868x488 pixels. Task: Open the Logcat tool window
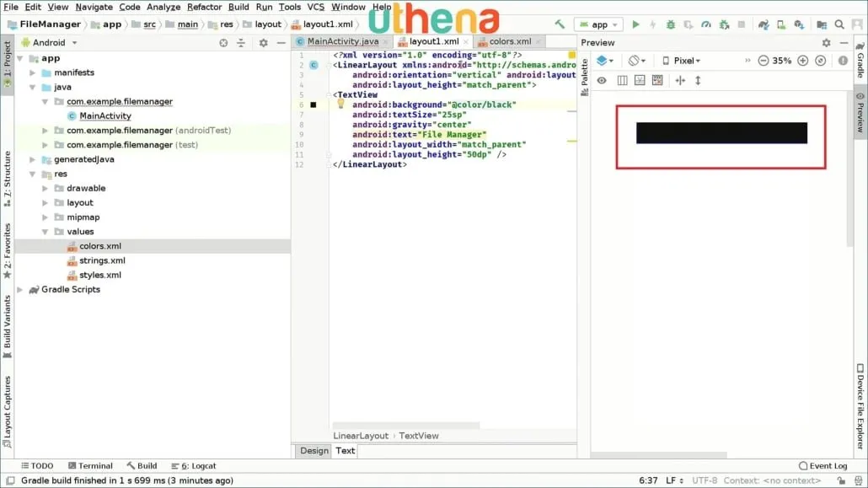pyautogui.click(x=194, y=466)
